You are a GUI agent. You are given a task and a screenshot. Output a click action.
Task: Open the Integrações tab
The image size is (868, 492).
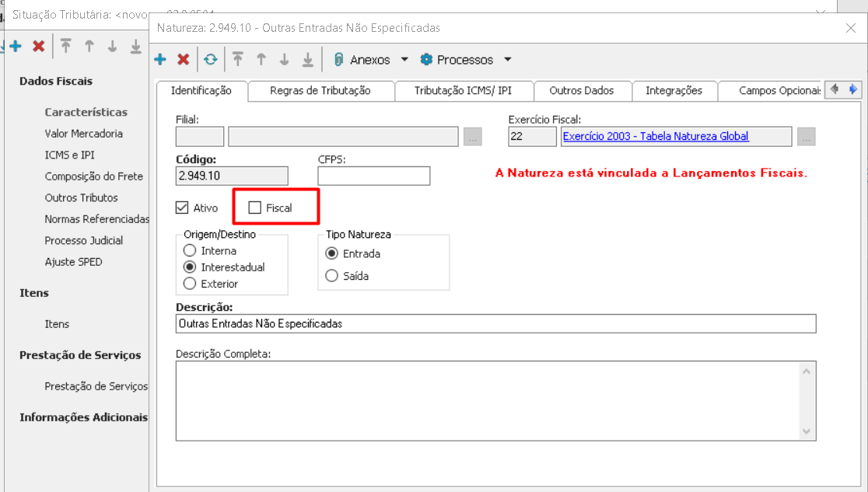coord(674,90)
